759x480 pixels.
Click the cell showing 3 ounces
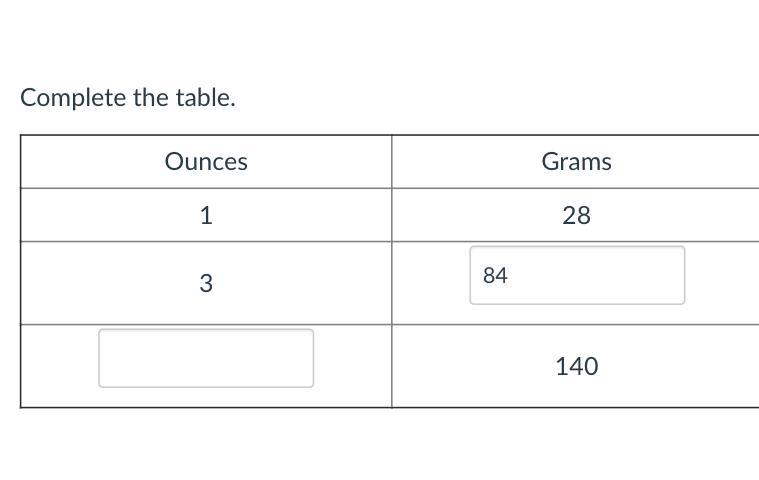206,283
